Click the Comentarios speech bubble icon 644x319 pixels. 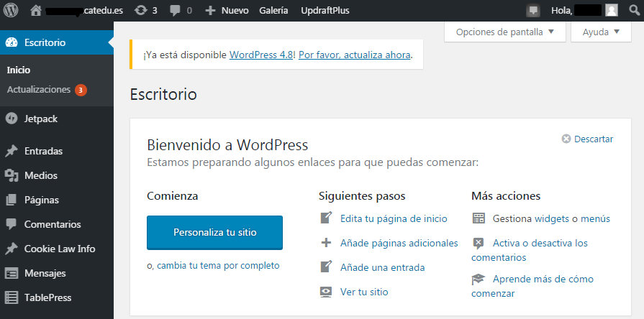(12, 225)
